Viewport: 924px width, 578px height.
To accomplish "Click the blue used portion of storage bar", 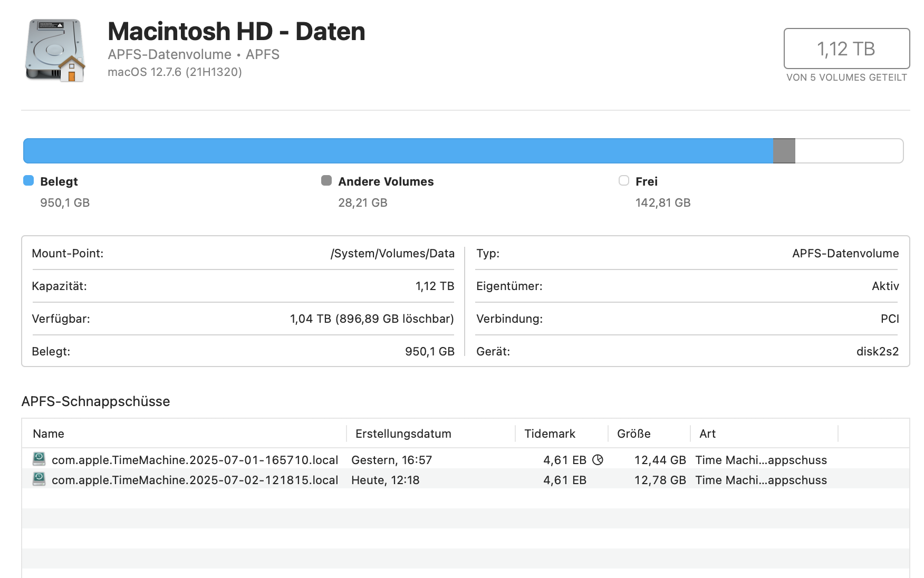I will pyautogui.click(x=398, y=151).
